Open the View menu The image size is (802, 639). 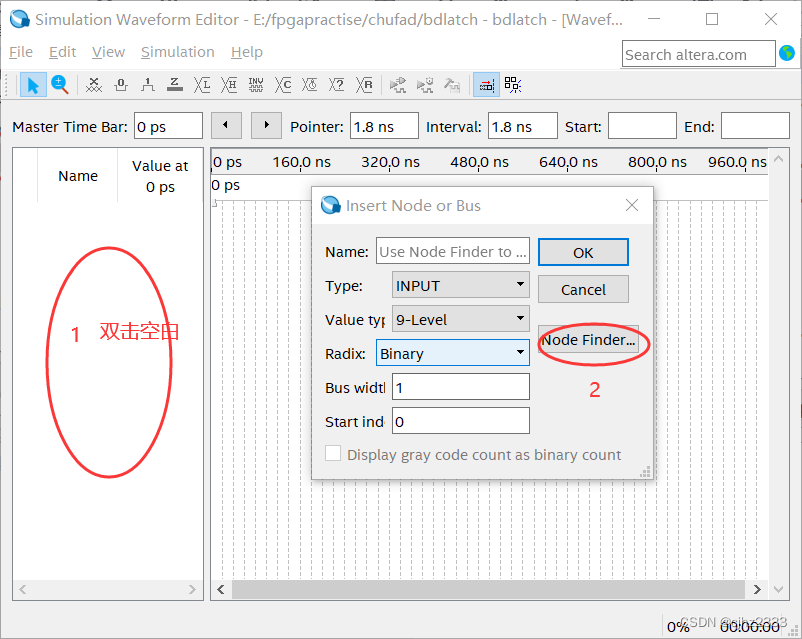pyautogui.click(x=108, y=52)
